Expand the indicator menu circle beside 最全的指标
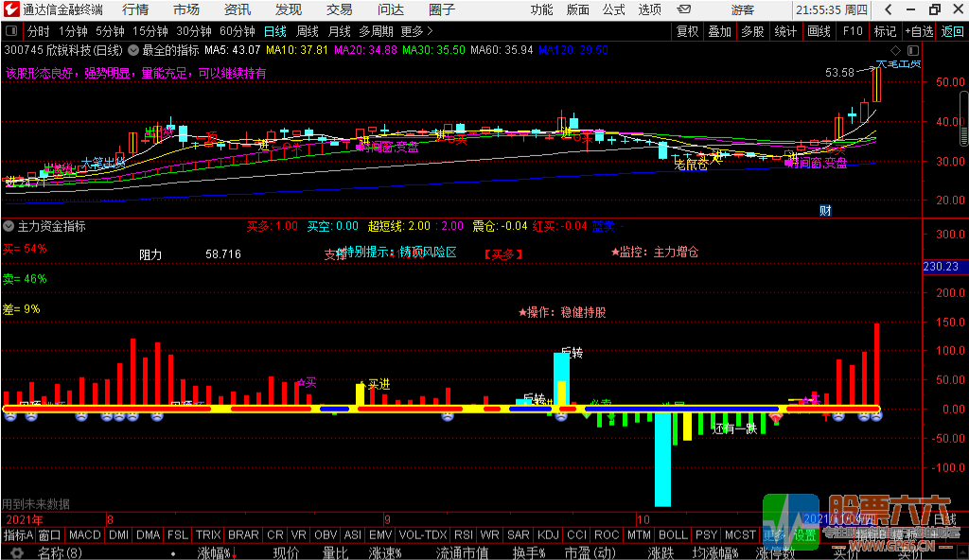Viewport: 969px width, 560px height. pos(132,50)
